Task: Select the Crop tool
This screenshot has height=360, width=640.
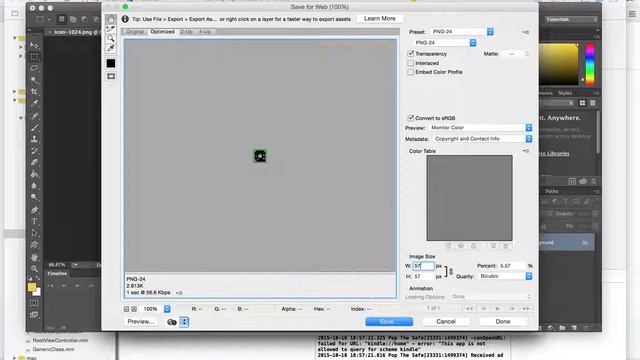Action: tap(34, 92)
